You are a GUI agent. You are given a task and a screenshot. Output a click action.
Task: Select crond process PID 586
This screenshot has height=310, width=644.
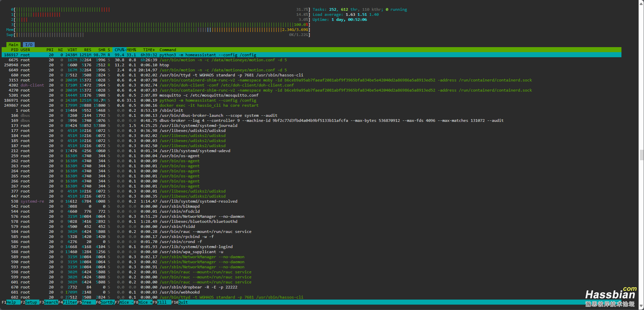(311, 242)
